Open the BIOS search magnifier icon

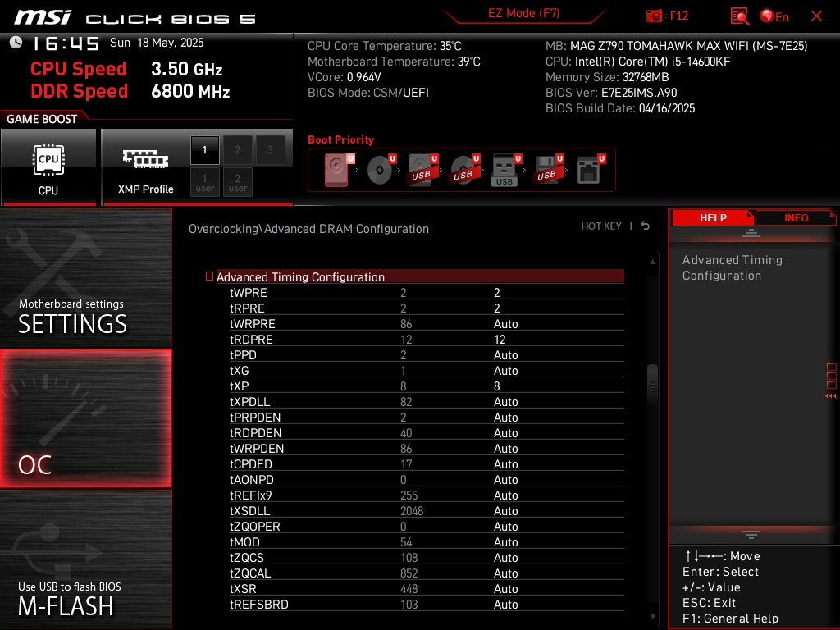tap(740, 16)
